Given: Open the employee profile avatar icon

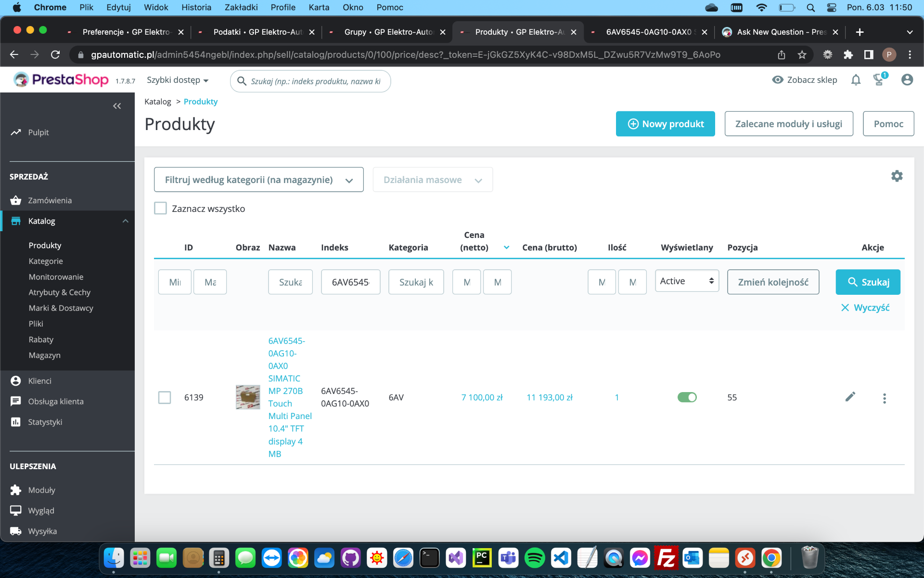Looking at the screenshot, I should click(907, 80).
